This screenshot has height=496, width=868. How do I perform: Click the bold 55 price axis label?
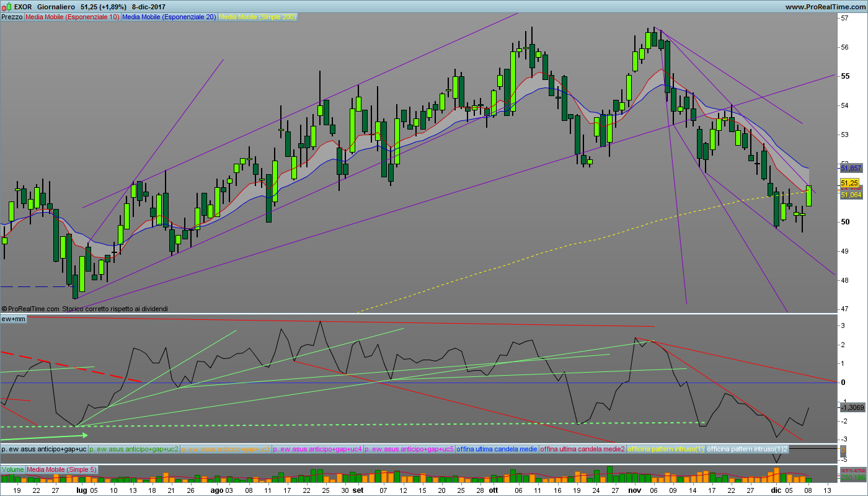845,76
